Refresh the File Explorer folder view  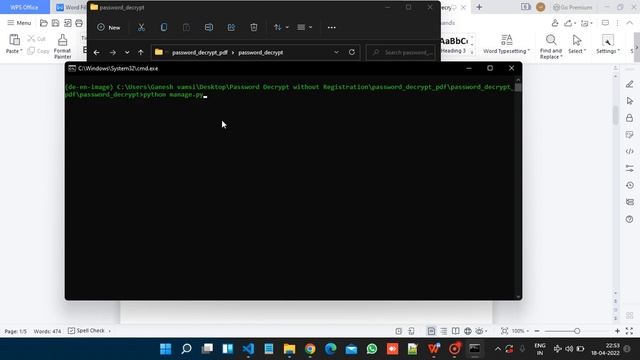(x=351, y=52)
